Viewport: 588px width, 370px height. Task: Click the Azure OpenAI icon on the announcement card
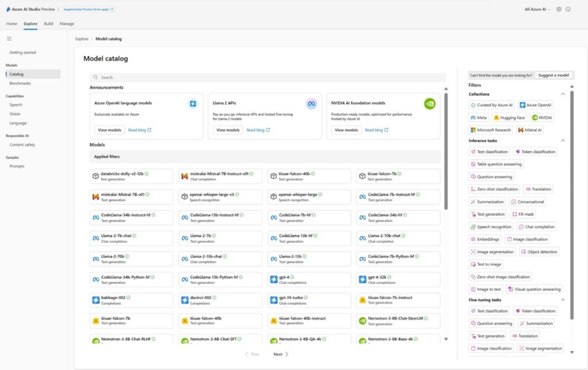pos(192,103)
